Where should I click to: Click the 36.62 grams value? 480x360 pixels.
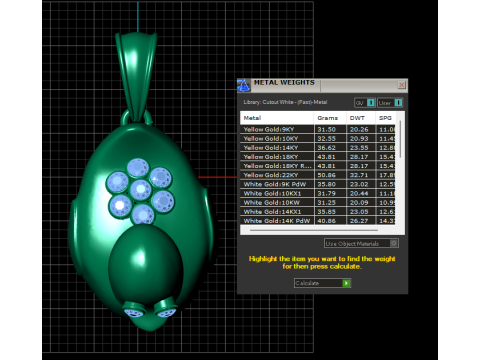coord(326,148)
